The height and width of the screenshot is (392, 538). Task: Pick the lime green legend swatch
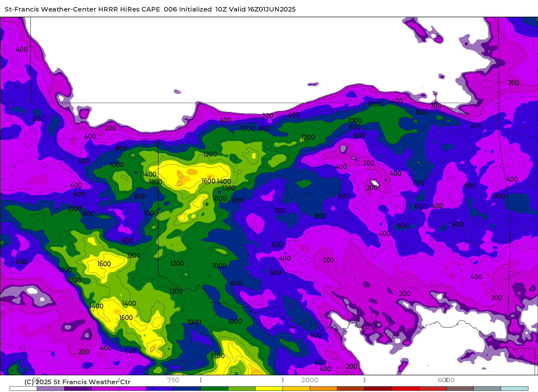pos(242,389)
